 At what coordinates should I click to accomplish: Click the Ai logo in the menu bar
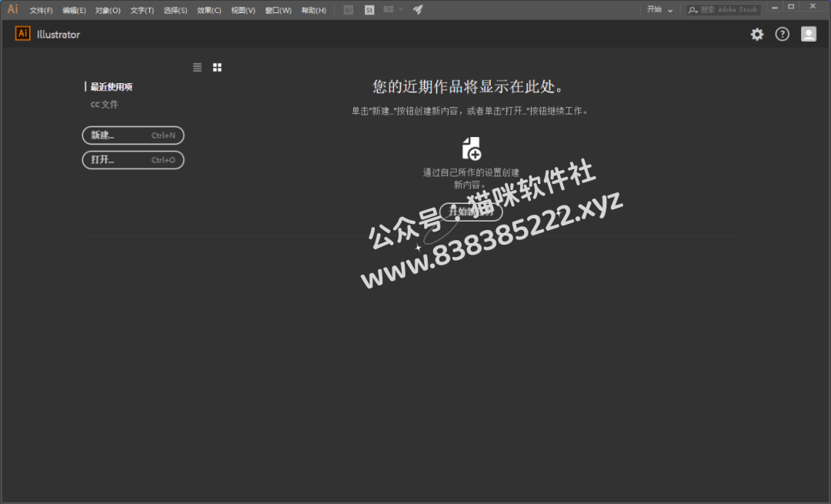(13, 9)
